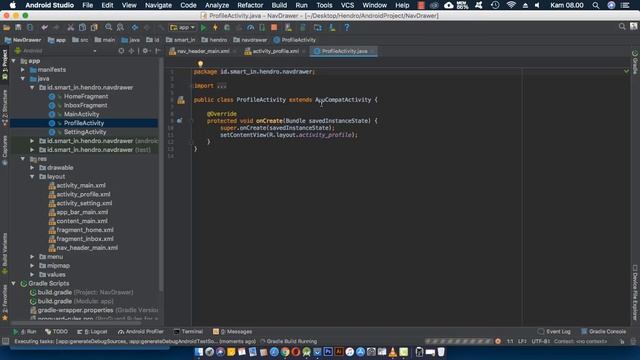
Task: Toggle the Captures side tool window
Action: click(x=4, y=150)
